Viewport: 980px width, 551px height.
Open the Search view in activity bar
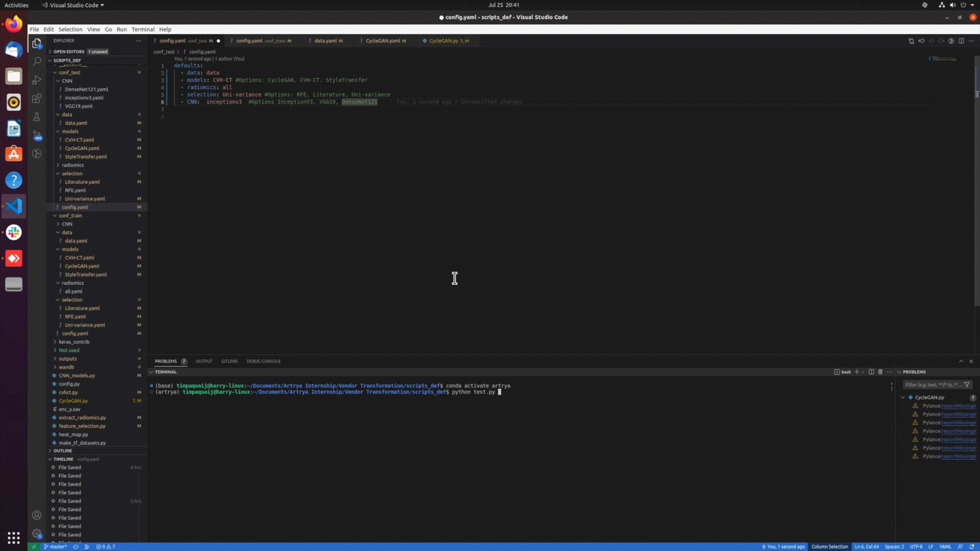coord(37,61)
